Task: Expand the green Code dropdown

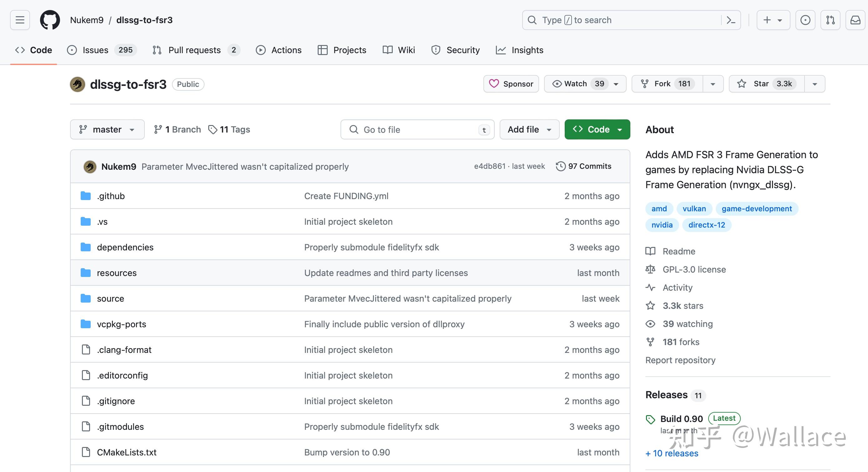Action: click(597, 129)
